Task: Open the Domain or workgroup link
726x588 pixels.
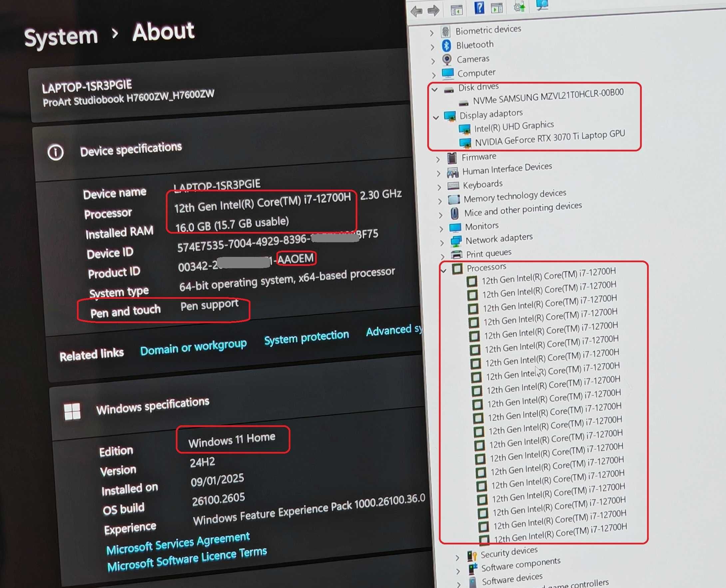Action: (x=193, y=347)
